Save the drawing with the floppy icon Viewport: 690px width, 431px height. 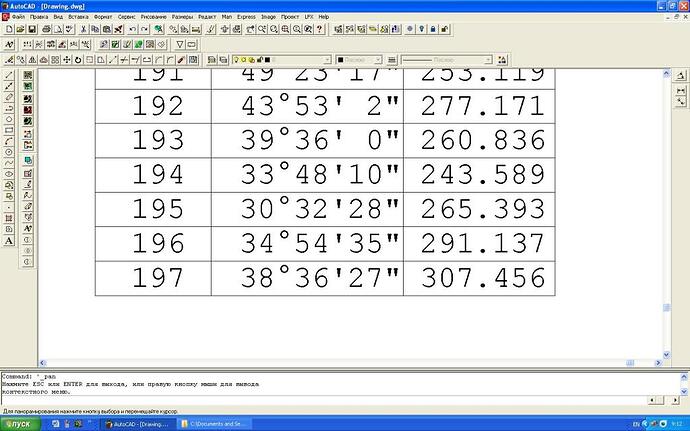pyautogui.click(x=32, y=29)
